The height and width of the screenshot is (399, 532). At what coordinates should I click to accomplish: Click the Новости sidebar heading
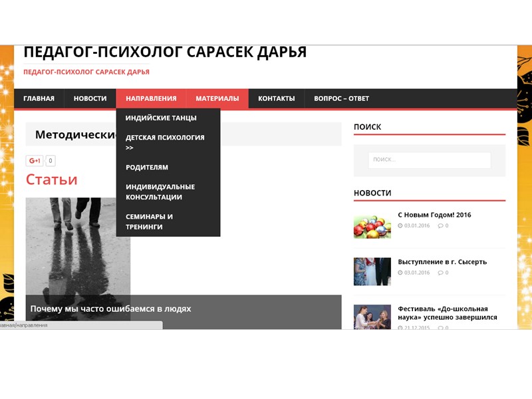pyautogui.click(x=372, y=193)
